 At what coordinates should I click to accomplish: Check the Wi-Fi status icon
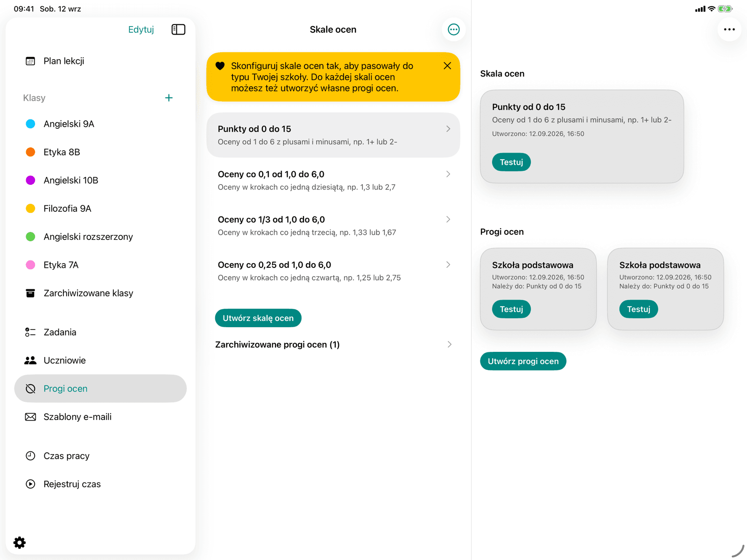[712, 9]
